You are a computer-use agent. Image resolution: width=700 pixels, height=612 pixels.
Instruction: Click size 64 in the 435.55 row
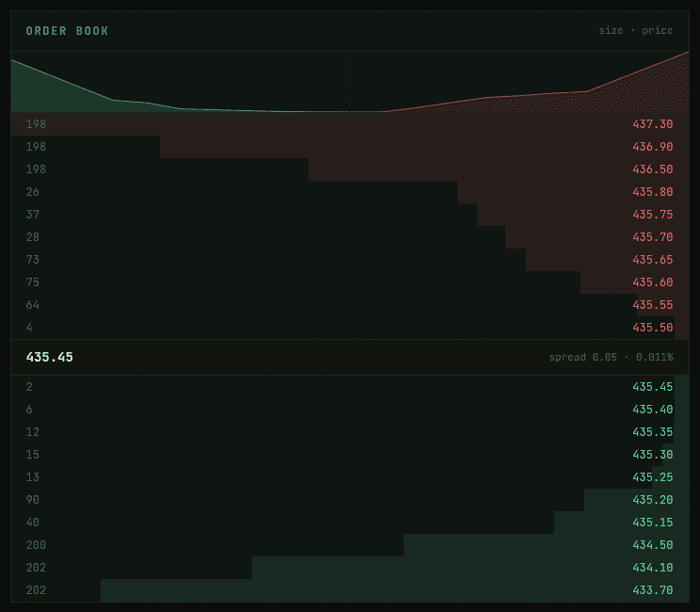coord(33,305)
